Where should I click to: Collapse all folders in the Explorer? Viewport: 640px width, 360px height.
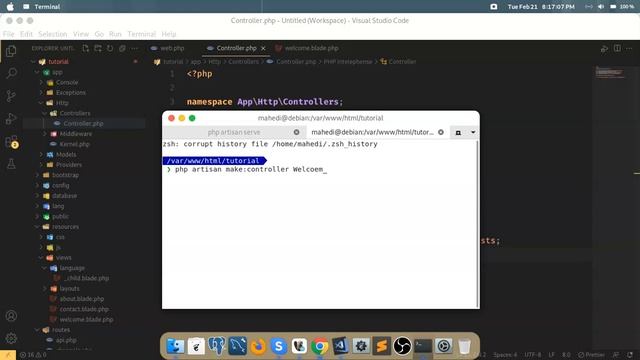tap(122, 48)
